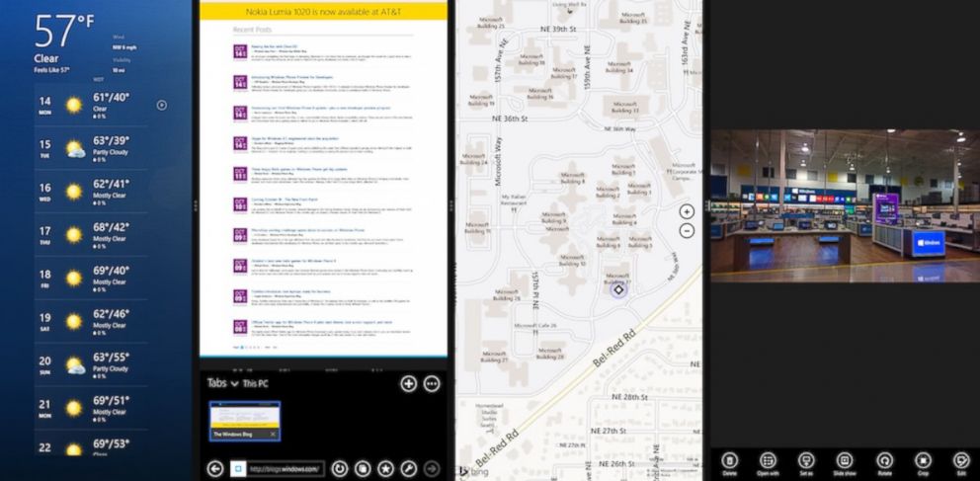
Task: Click NE 28th St label on map
Action: (628, 397)
